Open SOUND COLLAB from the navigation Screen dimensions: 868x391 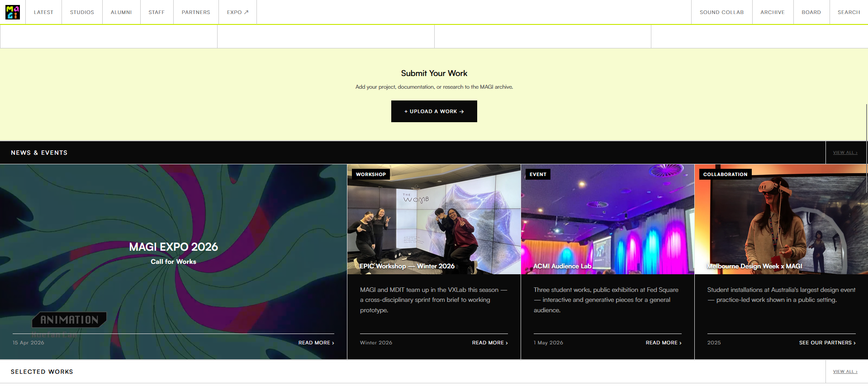coord(721,12)
